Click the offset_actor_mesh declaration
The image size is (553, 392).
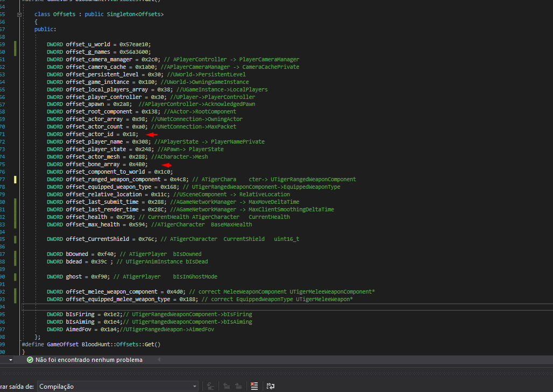coord(97,157)
